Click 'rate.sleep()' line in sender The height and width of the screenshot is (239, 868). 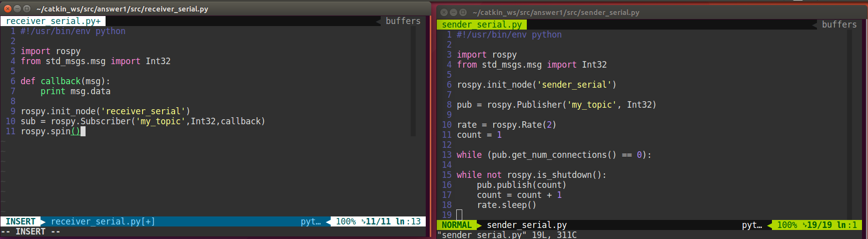pyautogui.click(x=506, y=205)
